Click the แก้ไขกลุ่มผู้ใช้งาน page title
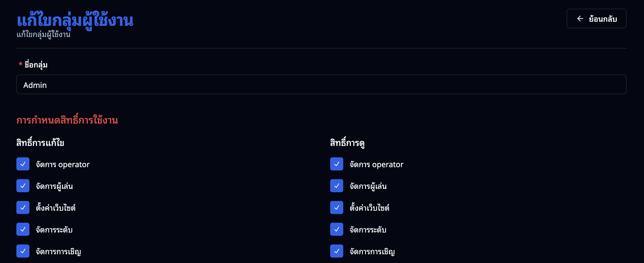This screenshot has height=263, width=644. [x=75, y=21]
